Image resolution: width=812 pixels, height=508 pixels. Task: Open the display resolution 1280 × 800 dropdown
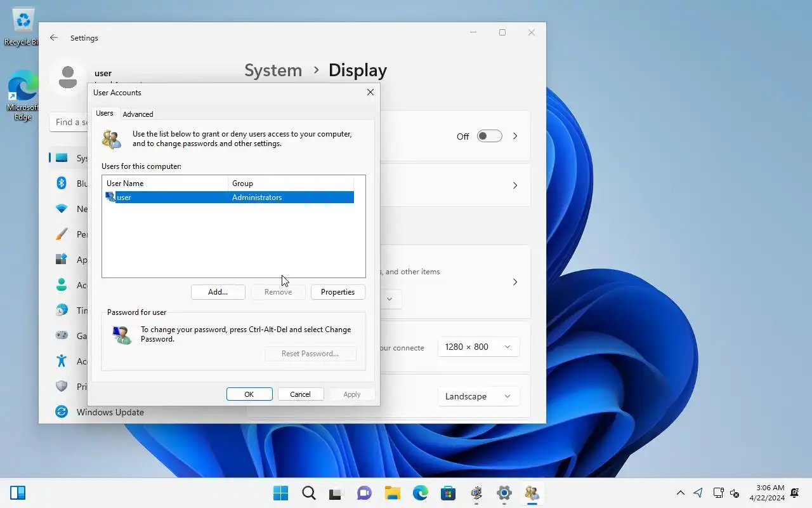[x=478, y=347]
